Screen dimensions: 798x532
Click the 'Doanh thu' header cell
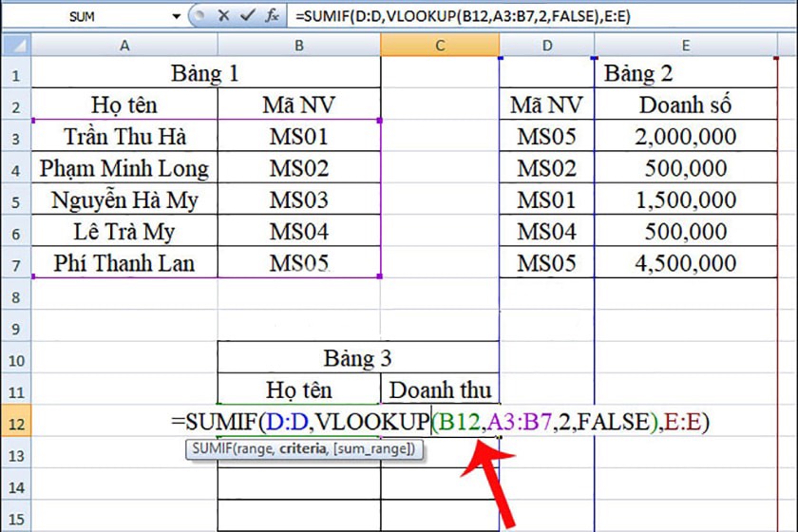tap(440, 389)
